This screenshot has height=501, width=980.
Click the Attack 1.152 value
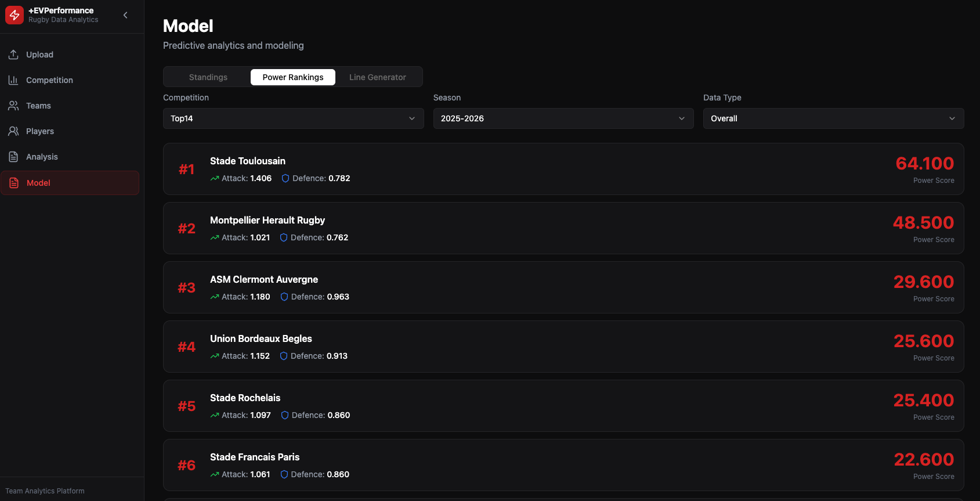[x=260, y=356]
